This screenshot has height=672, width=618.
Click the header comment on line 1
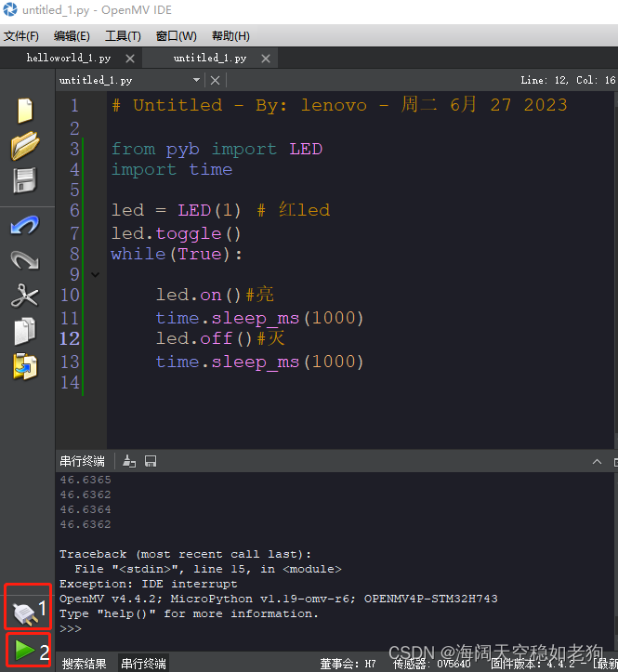click(339, 105)
